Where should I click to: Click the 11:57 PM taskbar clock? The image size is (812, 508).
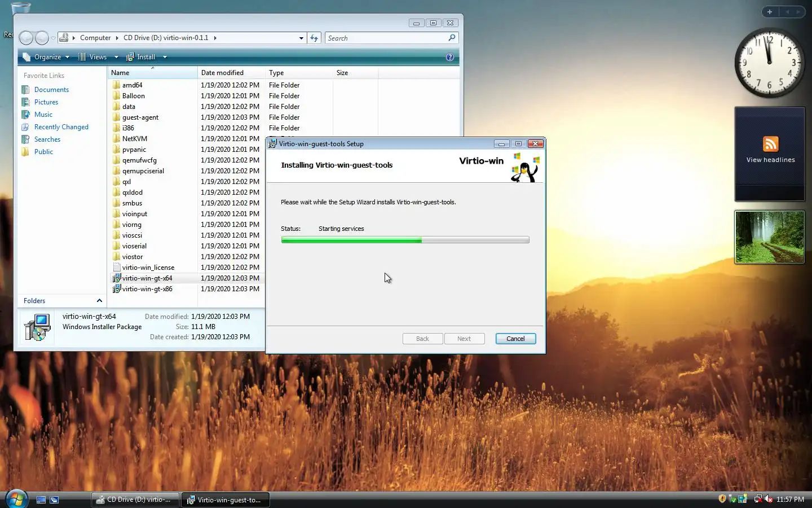790,500
